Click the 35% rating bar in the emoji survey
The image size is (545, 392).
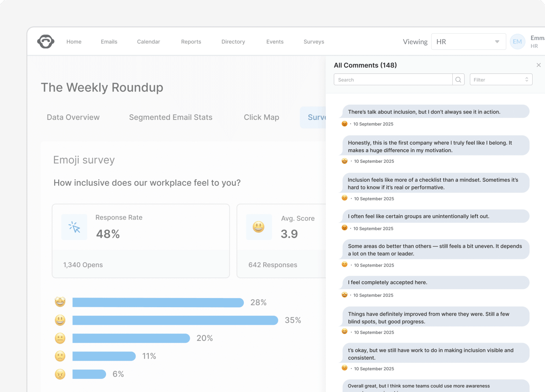point(175,320)
